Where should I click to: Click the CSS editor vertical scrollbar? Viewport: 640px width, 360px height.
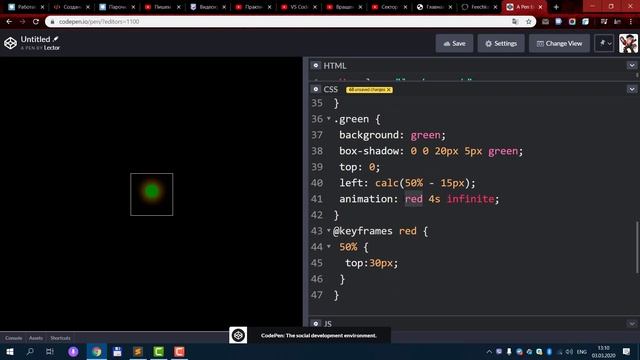tap(637, 247)
